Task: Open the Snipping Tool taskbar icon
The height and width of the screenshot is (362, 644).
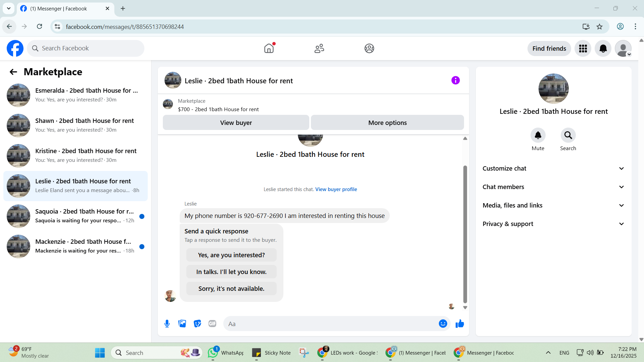Action: [304, 353]
